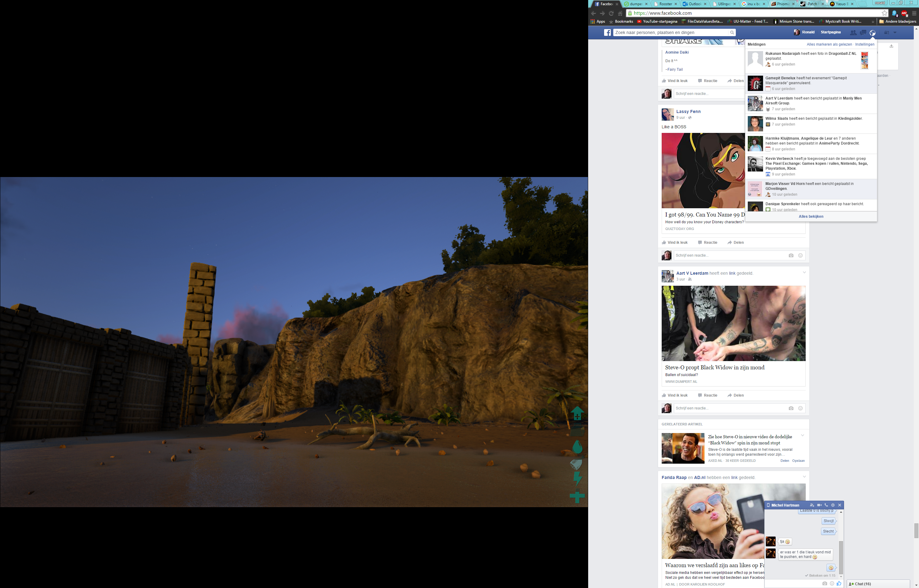Open the YouTube-startpagina bookmark

[x=657, y=21]
